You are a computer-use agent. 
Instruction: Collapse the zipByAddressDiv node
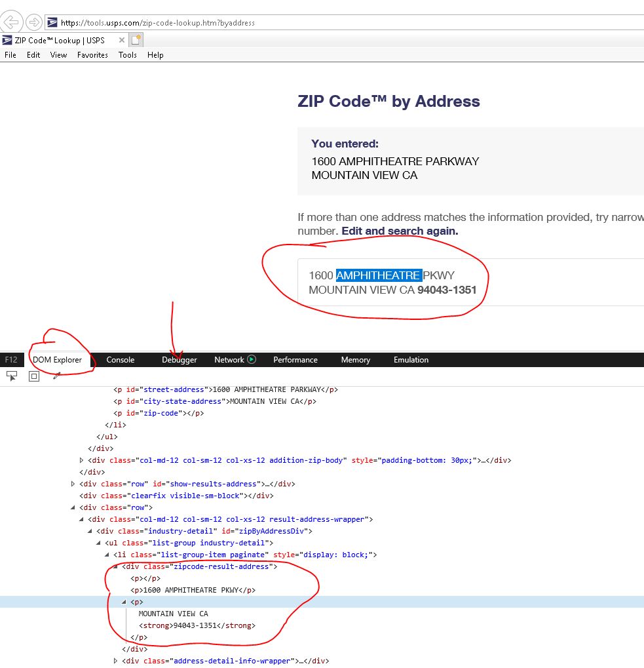coord(90,531)
